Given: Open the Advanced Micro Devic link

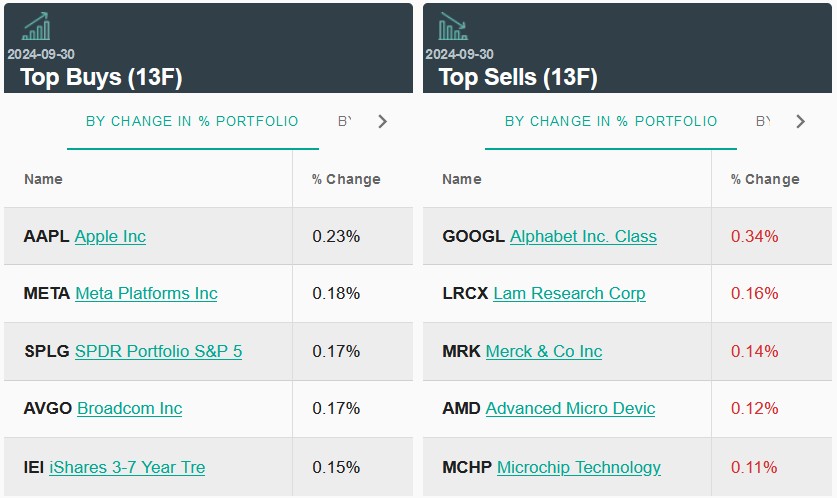Looking at the screenshot, I should [570, 409].
